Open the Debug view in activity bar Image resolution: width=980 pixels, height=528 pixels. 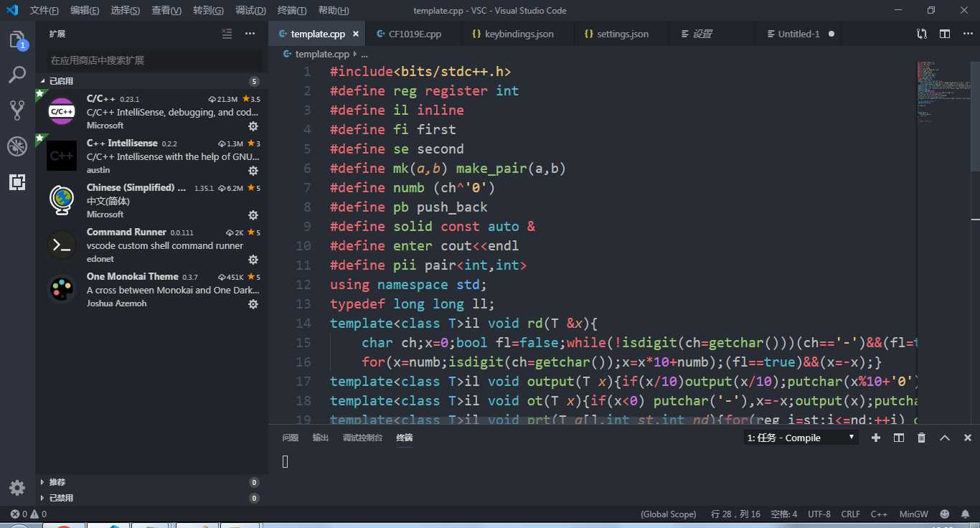point(17,146)
